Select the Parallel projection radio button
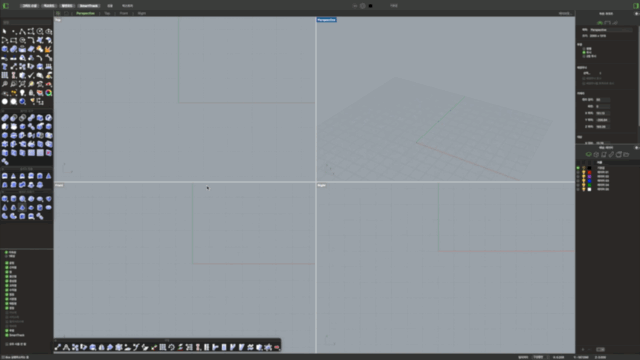This screenshot has width=640, height=360. pos(584,49)
